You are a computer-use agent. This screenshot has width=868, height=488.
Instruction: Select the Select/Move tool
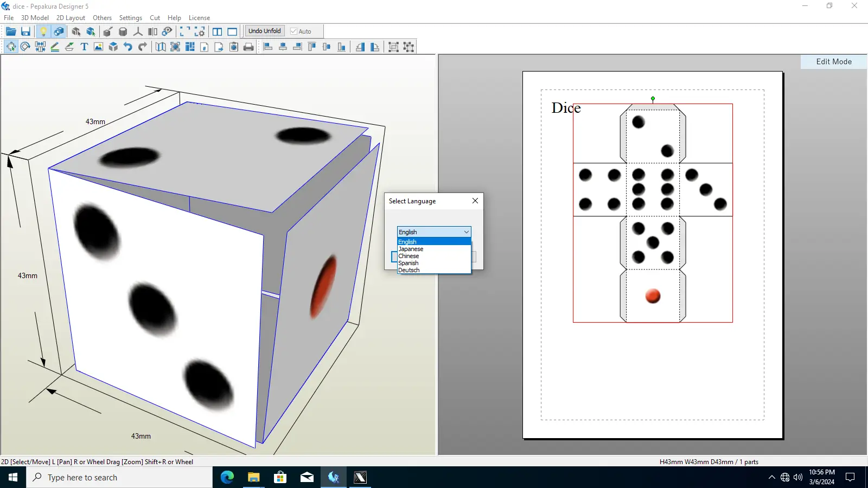(11, 47)
